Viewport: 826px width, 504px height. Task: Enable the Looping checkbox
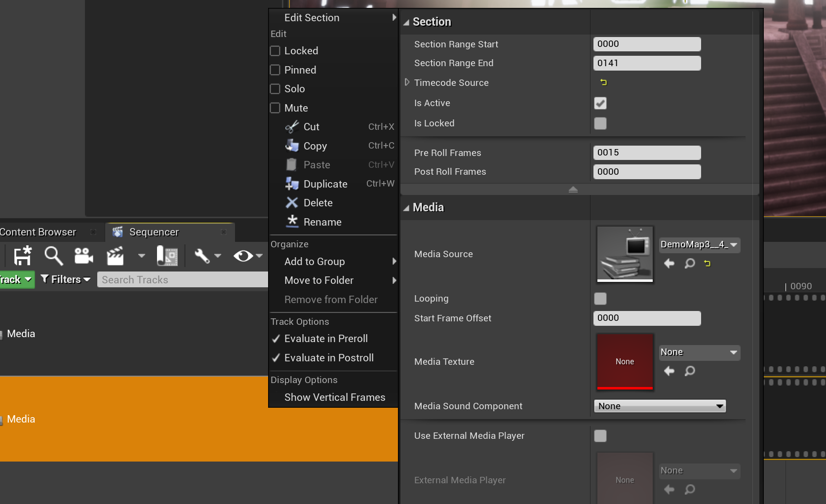(x=600, y=299)
